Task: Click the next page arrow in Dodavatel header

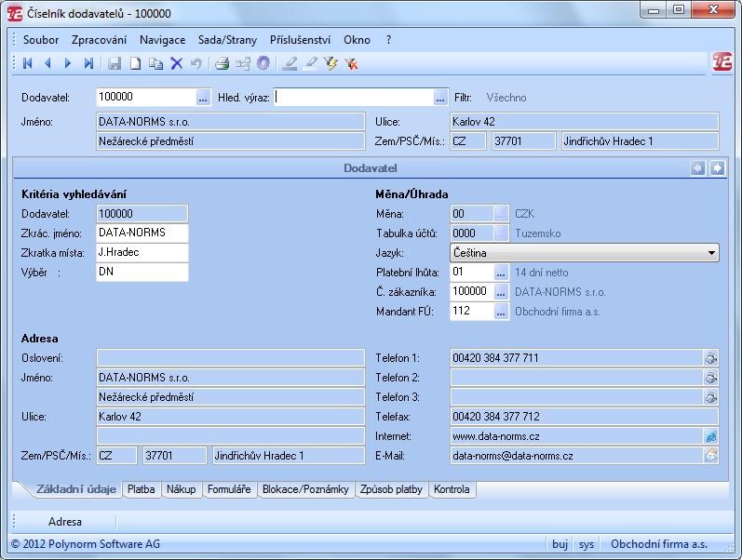Action: (x=718, y=167)
